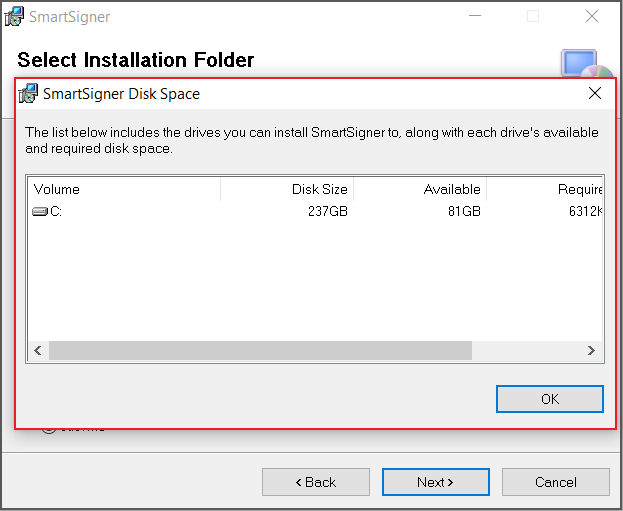Cancel the SmartSigner installation
This screenshot has height=511, width=623.
(556, 482)
